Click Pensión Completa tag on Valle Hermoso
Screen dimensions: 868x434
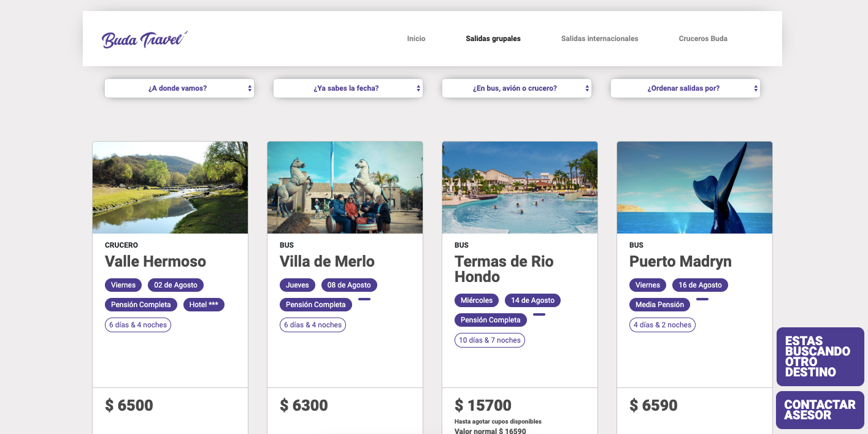(141, 305)
